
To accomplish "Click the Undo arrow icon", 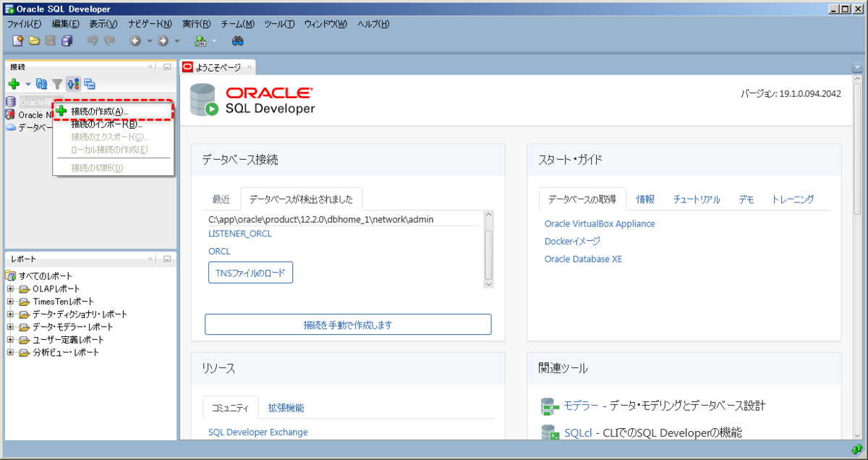I will click(x=93, y=41).
